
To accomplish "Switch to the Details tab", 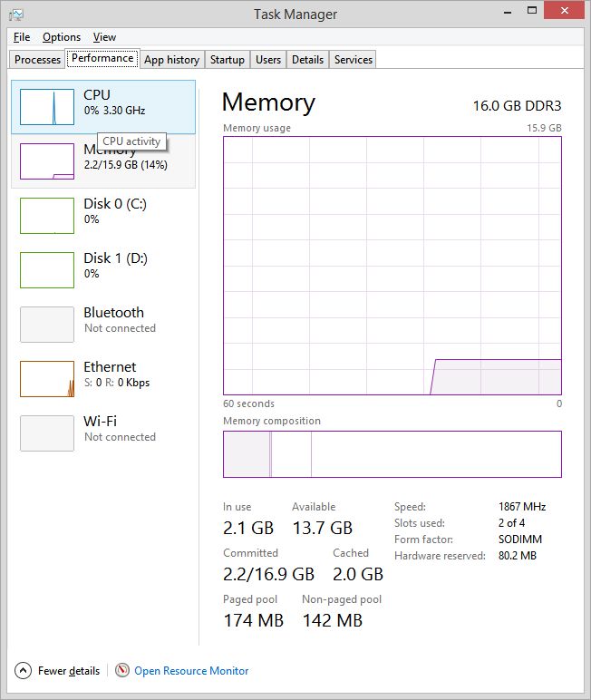I will tap(307, 60).
